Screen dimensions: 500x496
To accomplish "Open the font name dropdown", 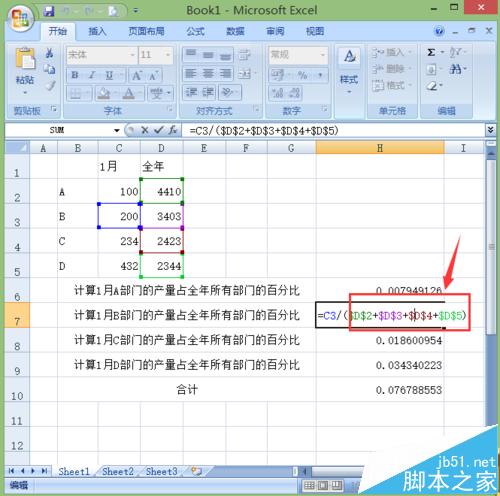I will [x=133, y=55].
